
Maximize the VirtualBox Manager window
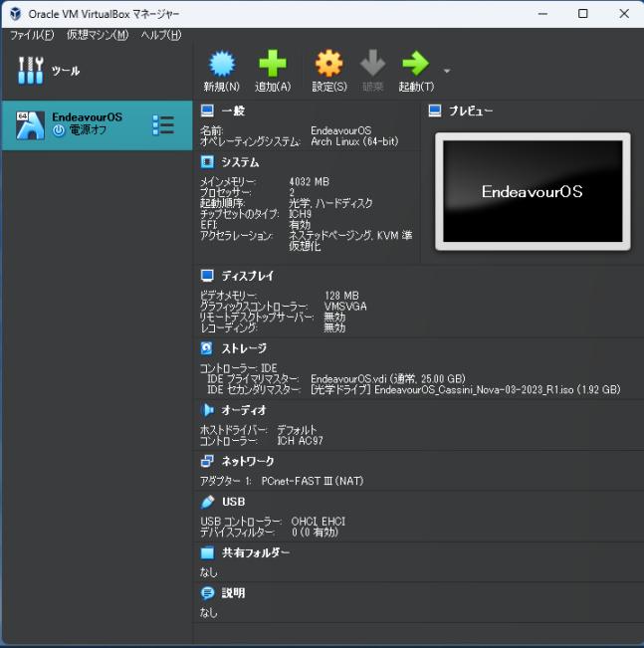click(x=583, y=14)
